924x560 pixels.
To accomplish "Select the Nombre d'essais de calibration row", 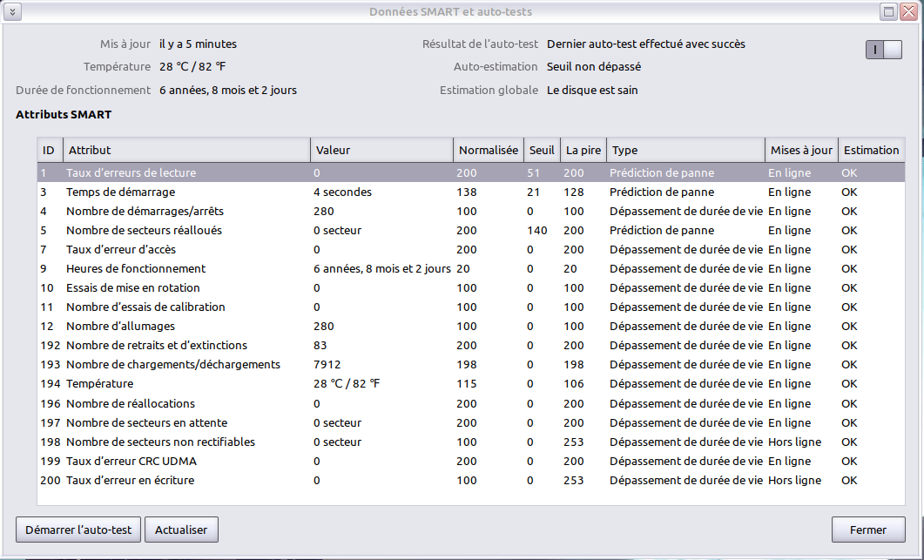I will point(471,307).
